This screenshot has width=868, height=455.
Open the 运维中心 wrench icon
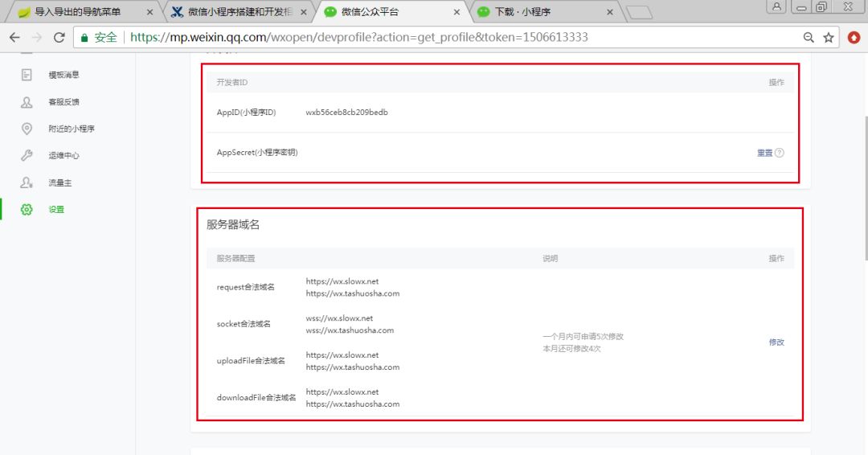27,155
